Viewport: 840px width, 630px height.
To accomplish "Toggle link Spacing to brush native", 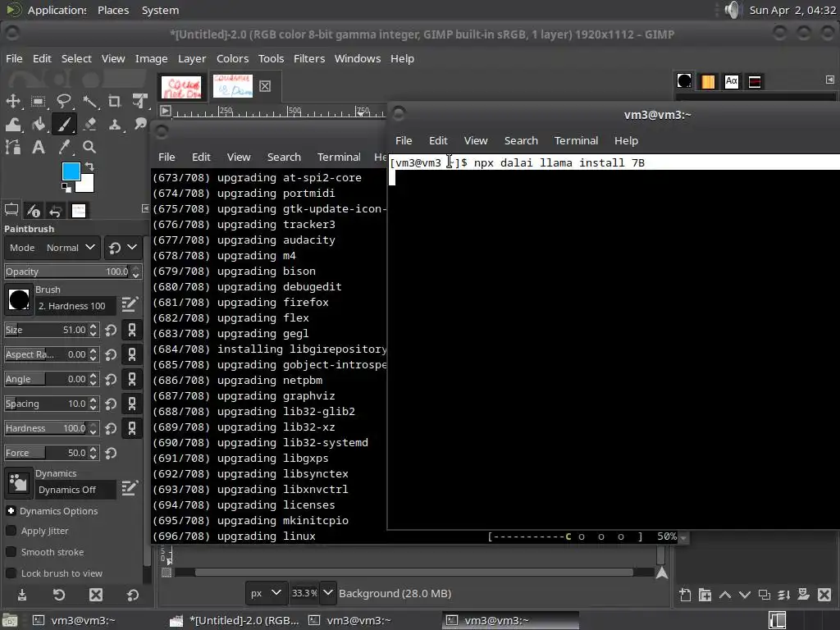I will pyautogui.click(x=132, y=404).
